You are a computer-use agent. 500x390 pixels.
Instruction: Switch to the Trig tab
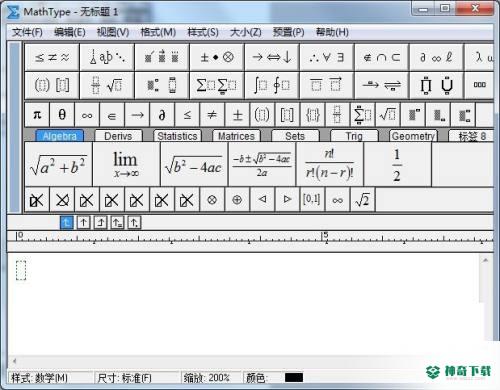(x=354, y=136)
